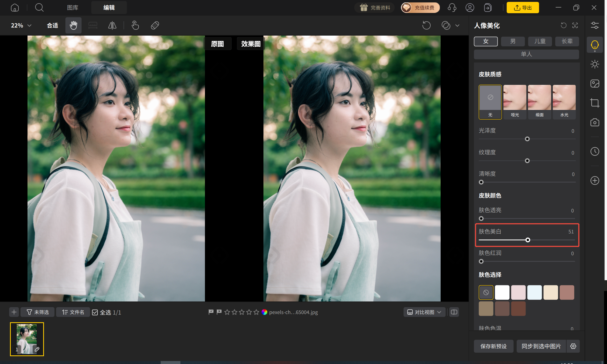Select the photo thumbnail in filmstrip
607x364 pixels.
[x=27, y=339]
